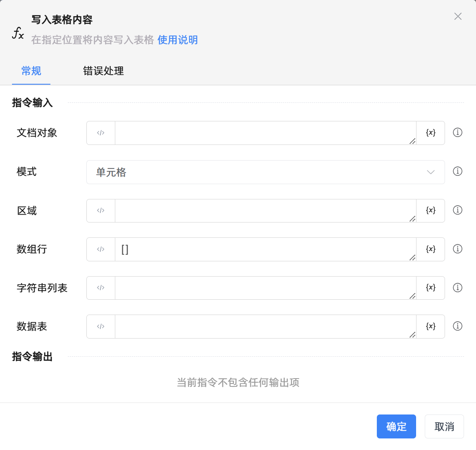Toggle code mode button on 区域 field
This screenshot has height=450, width=476.
click(x=100, y=211)
